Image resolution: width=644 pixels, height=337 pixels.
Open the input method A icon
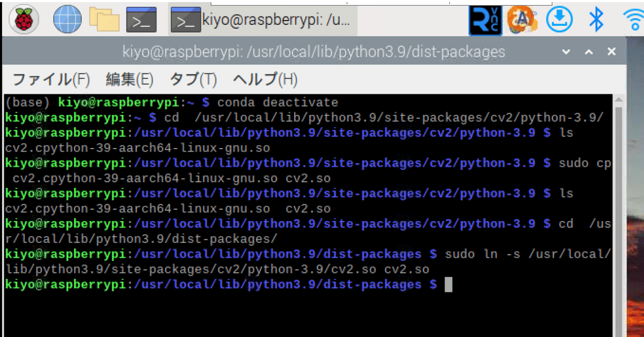coord(522,20)
